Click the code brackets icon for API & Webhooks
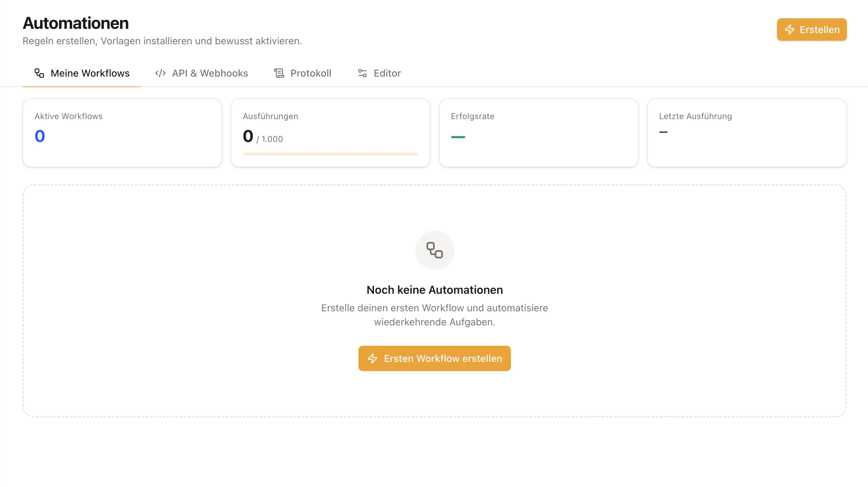Image resolution: width=868 pixels, height=487 pixels. (160, 73)
